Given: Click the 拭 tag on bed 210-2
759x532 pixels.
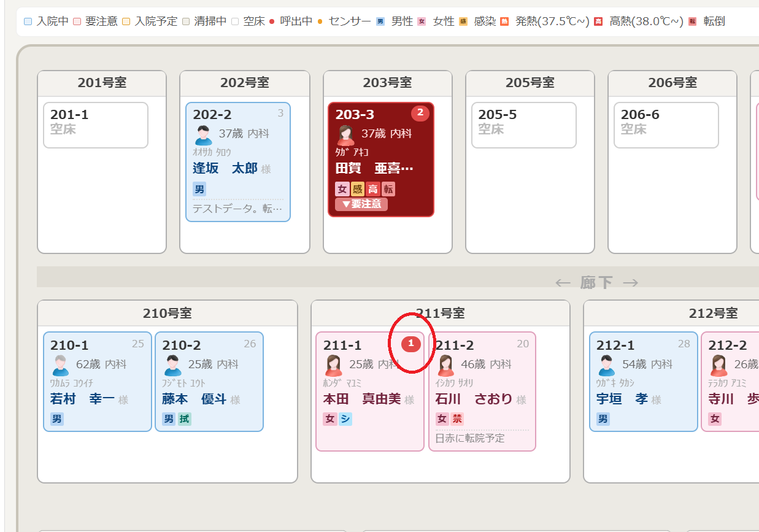Looking at the screenshot, I should pos(184,419).
